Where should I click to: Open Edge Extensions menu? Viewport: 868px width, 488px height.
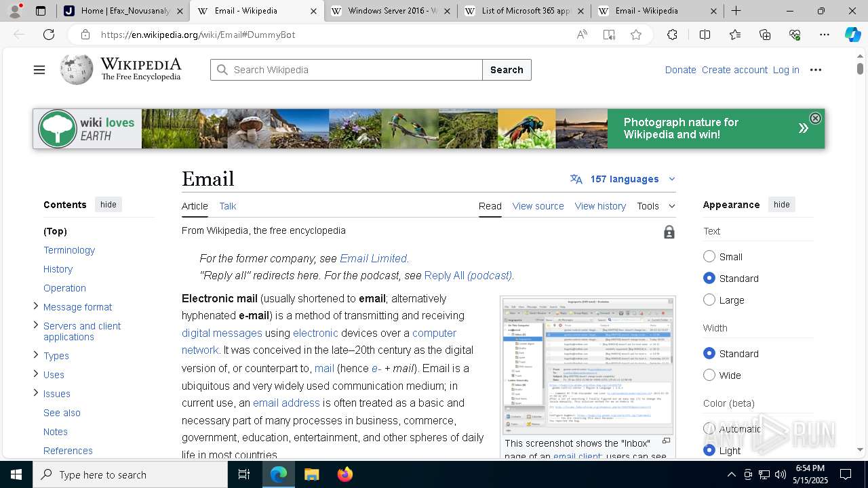point(672,35)
